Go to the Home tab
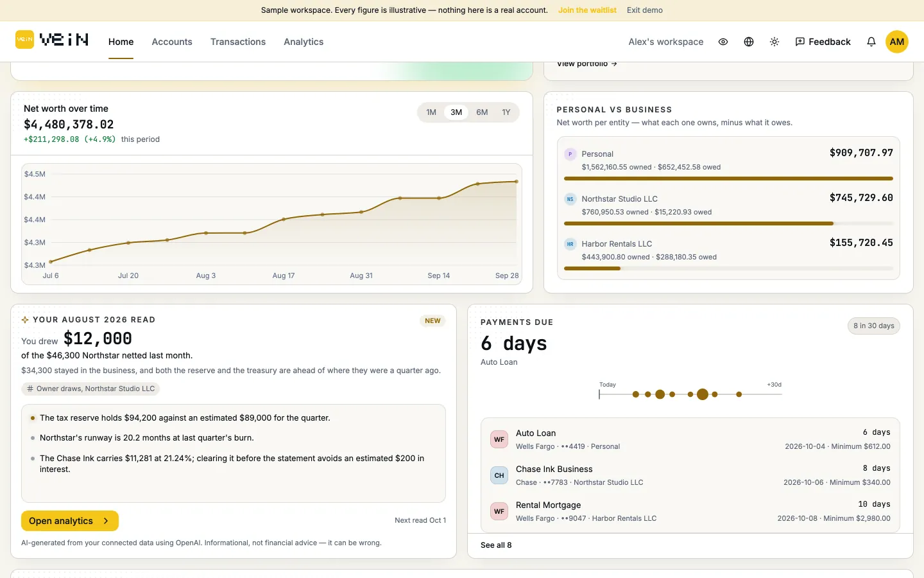 [x=121, y=42]
